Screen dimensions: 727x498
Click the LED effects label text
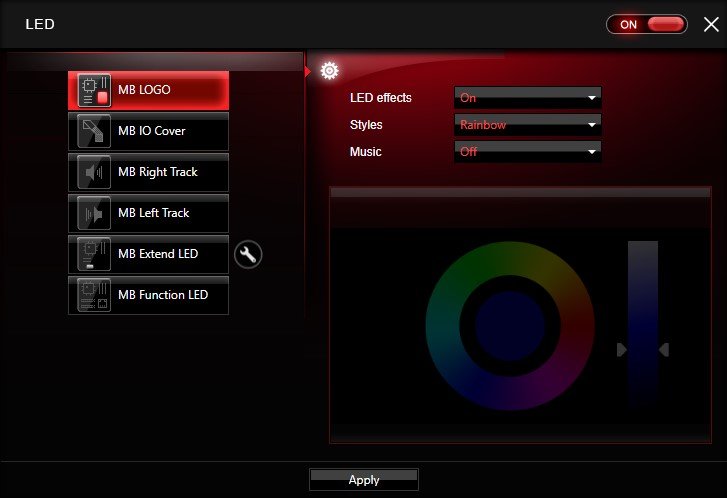point(381,98)
